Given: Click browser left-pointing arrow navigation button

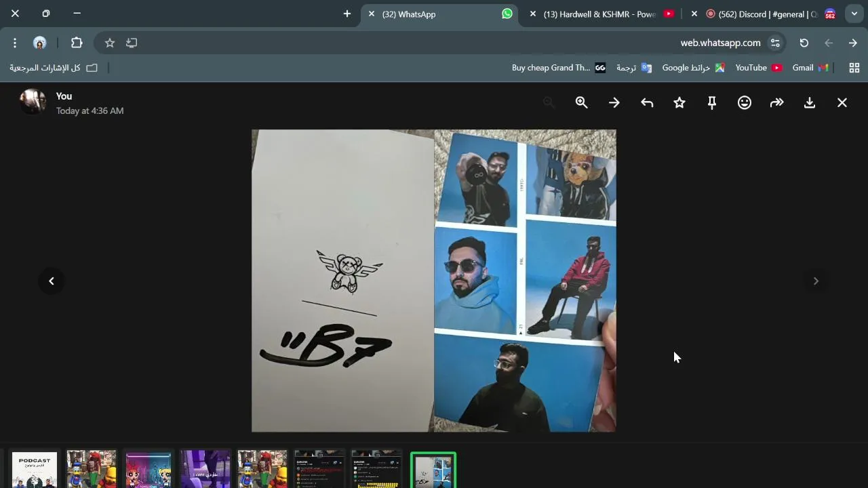Looking at the screenshot, I should coord(829,43).
